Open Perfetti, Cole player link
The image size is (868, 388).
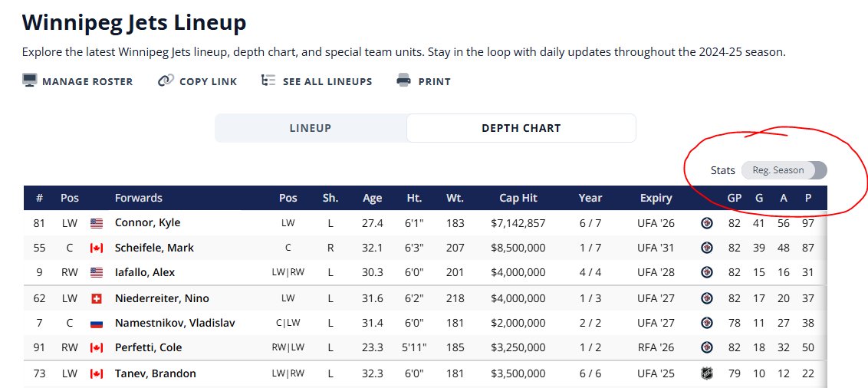coord(148,348)
